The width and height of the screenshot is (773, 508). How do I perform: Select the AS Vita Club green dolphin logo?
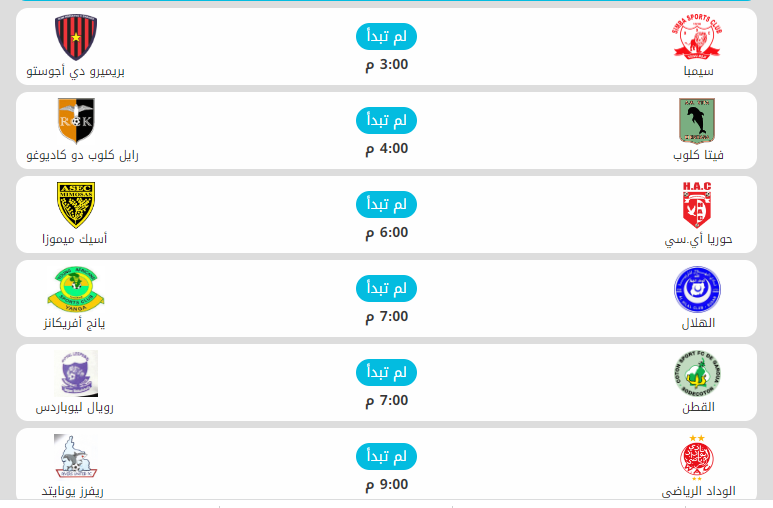click(x=697, y=122)
